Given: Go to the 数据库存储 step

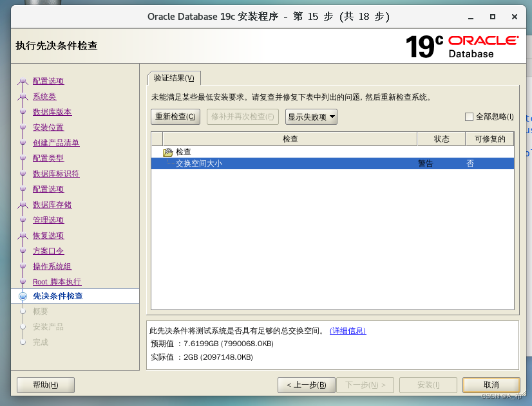Looking at the screenshot, I should click(52, 205).
